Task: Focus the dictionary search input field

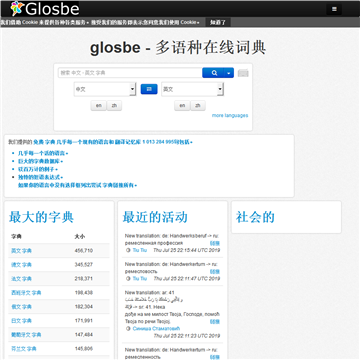Action: point(130,73)
